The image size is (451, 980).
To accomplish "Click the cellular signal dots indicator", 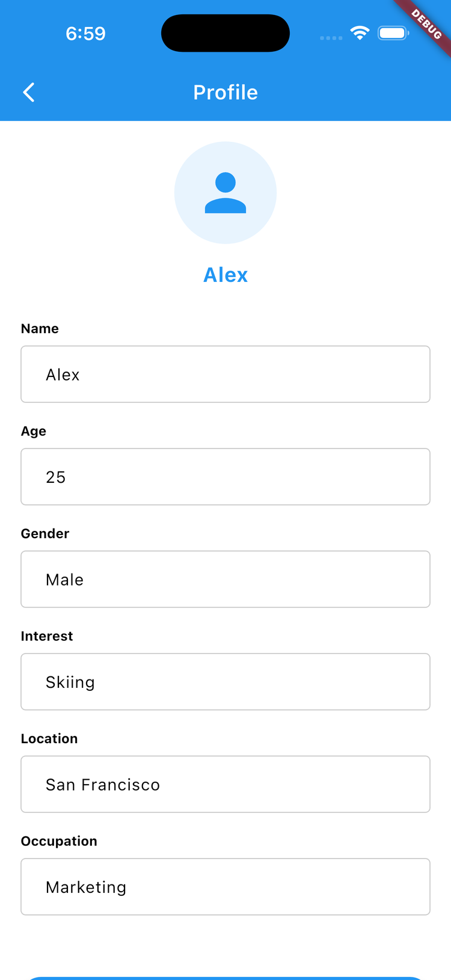I will [331, 38].
